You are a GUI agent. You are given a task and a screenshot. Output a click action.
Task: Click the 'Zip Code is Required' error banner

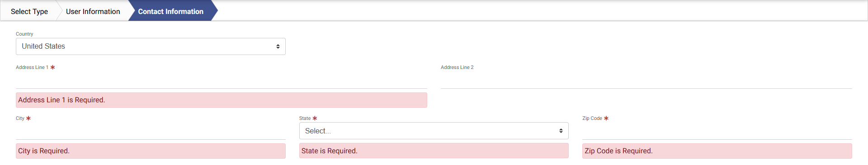tap(717, 151)
